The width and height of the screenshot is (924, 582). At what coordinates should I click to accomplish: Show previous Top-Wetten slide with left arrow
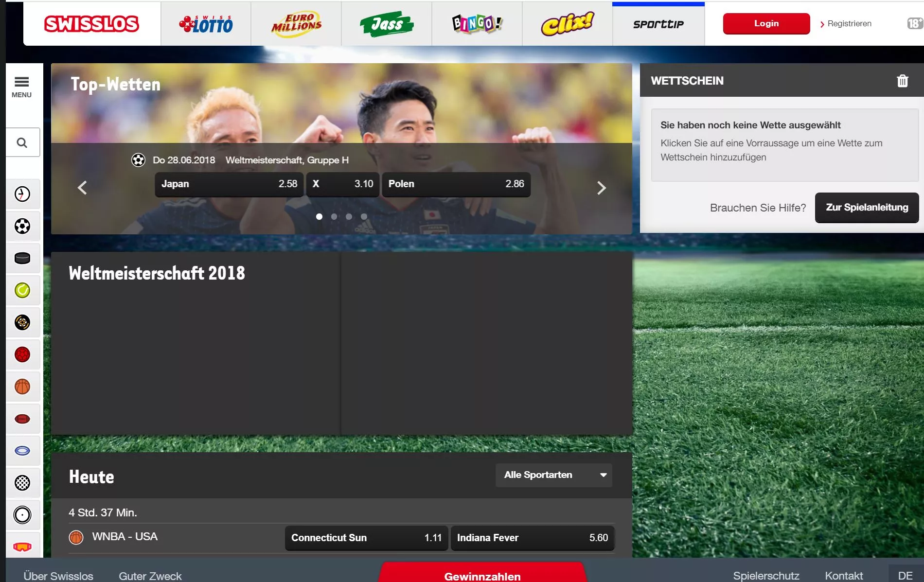click(82, 188)
